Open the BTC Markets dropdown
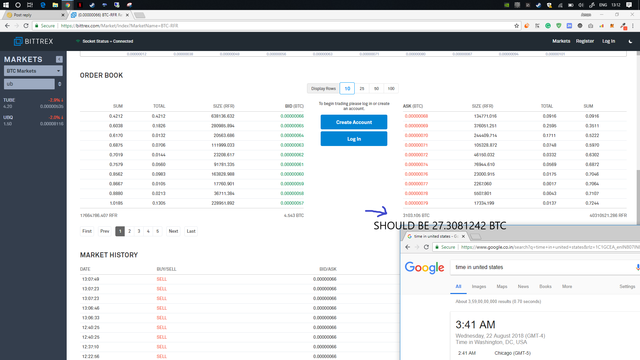 (x=33, y=71)
